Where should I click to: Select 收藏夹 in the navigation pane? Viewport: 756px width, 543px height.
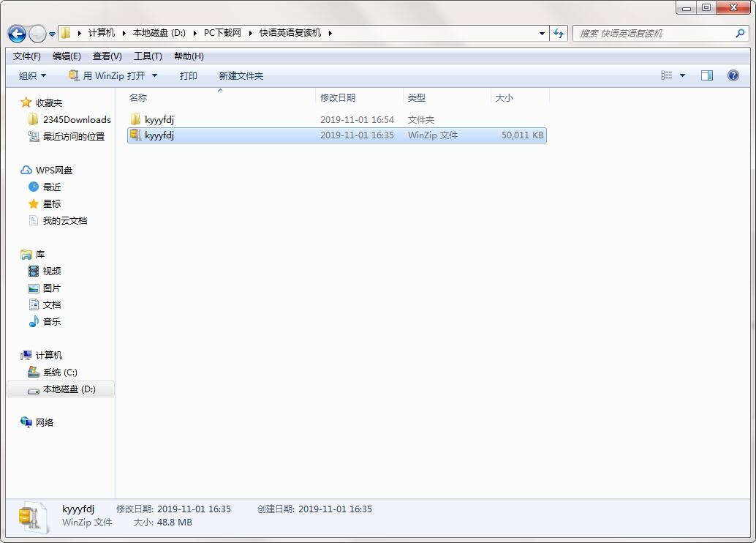[49, 102]
